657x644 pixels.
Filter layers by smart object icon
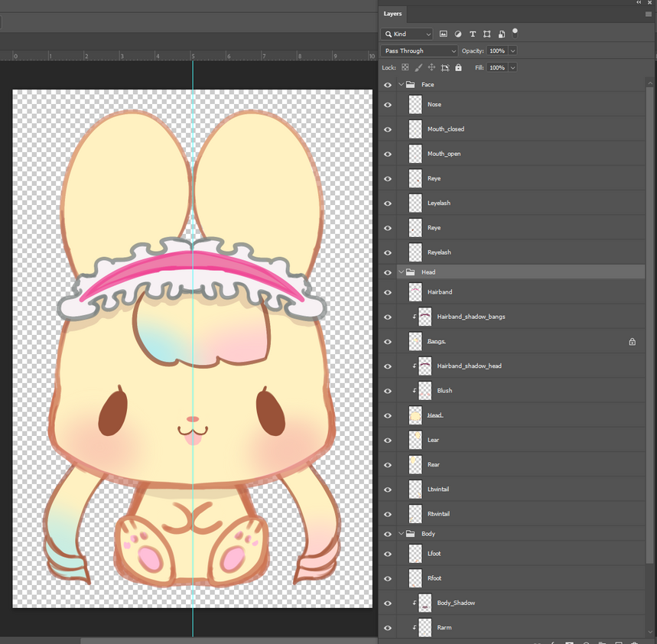502,34
